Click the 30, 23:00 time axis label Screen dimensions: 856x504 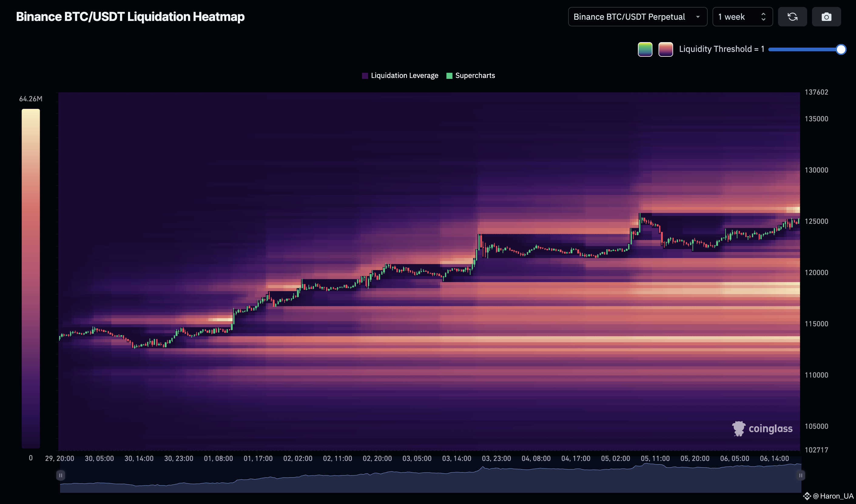(x=179, y=459)
